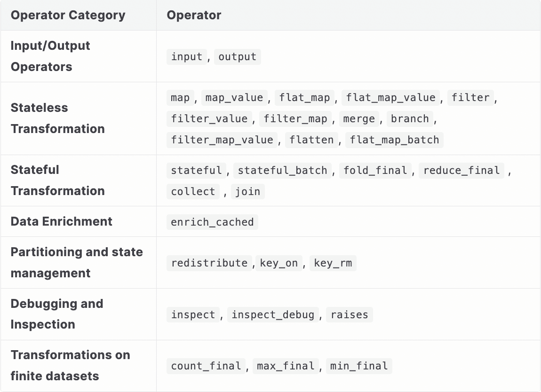Click the Operator Category column header
This screenshot has height=392, width=541.
[x=68, y=15]
